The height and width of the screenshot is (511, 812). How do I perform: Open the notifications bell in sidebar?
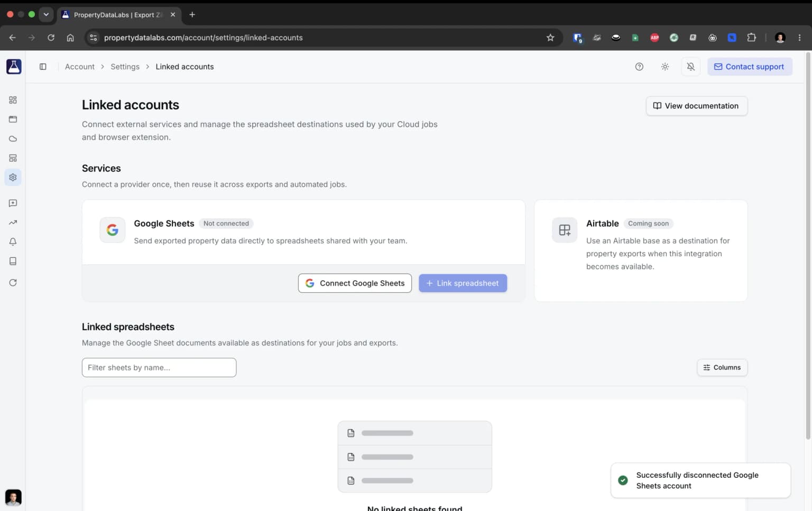pyautogui.click(x=13, y=241)
